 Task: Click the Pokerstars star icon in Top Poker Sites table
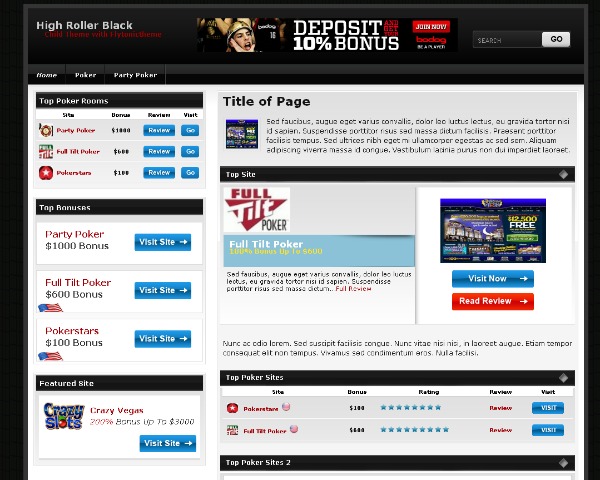point(232,408)
